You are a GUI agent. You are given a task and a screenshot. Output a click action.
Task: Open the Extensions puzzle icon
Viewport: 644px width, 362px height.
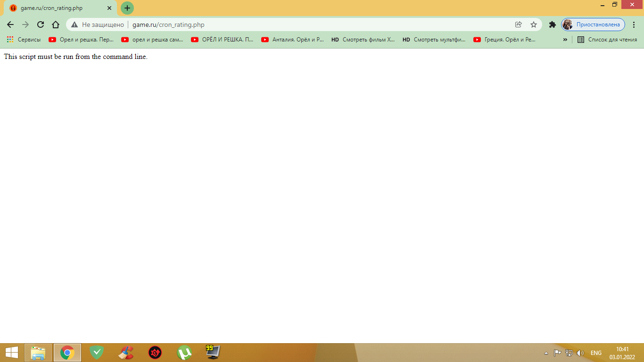point(553,25)
